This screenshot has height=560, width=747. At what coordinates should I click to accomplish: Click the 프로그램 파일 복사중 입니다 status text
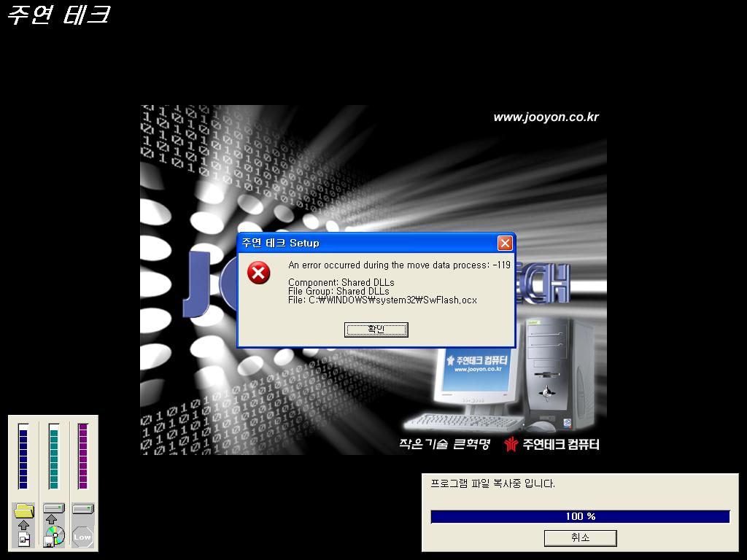pos(492,483)
